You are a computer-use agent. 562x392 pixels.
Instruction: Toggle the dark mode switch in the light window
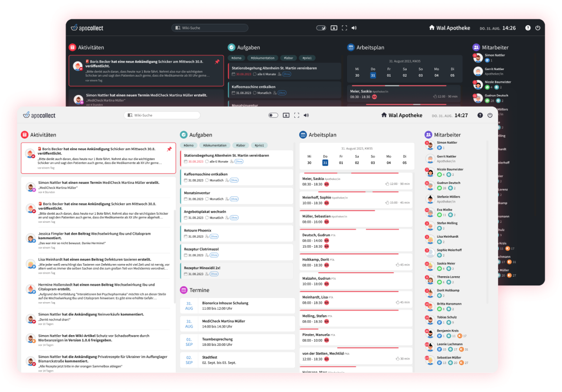[x=273, y=115]
